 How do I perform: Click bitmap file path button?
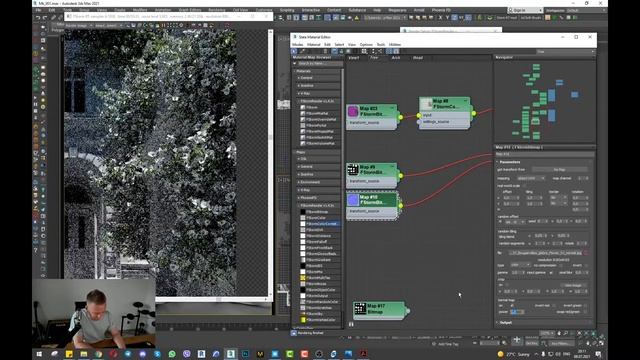pyautogui.click(x=545, y=253)
